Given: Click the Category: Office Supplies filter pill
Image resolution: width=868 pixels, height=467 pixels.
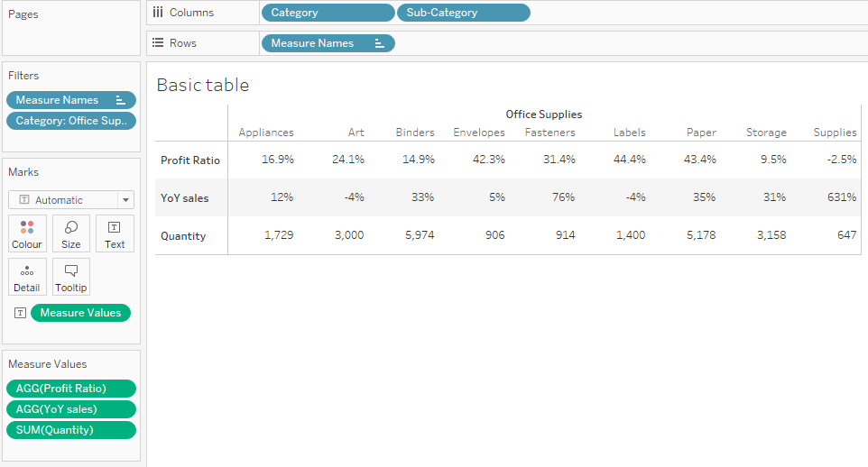Looking at the screenshot, I should [71, 121].
